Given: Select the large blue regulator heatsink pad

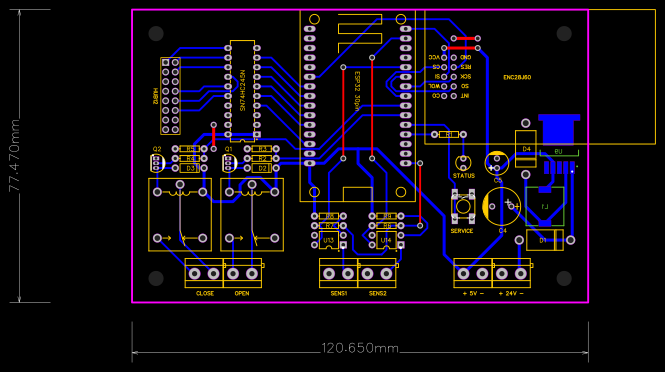Looking at the screenshot, I should point(559,129).
